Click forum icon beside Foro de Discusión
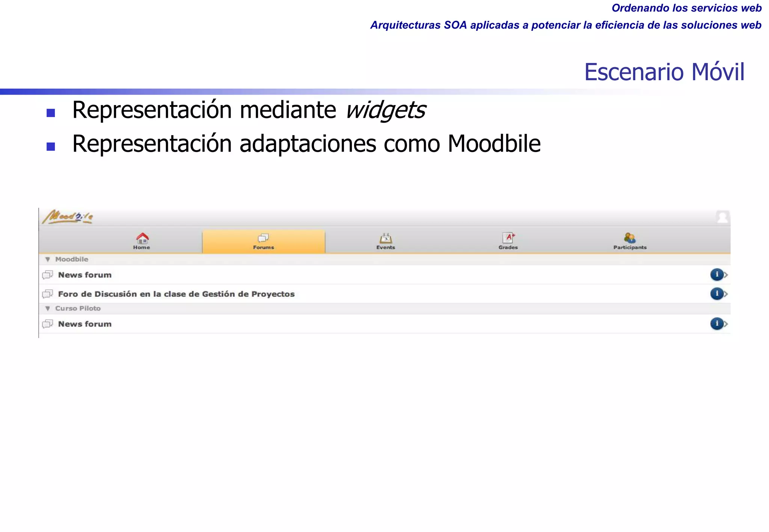Viewport: 769px width, 532px height. pyautogui.click(x=48, y=294)
